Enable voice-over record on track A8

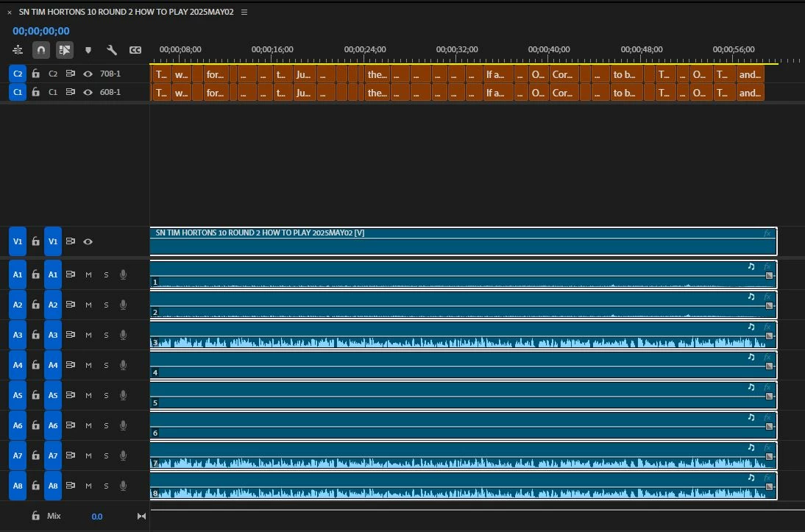[x=123, y=486]
